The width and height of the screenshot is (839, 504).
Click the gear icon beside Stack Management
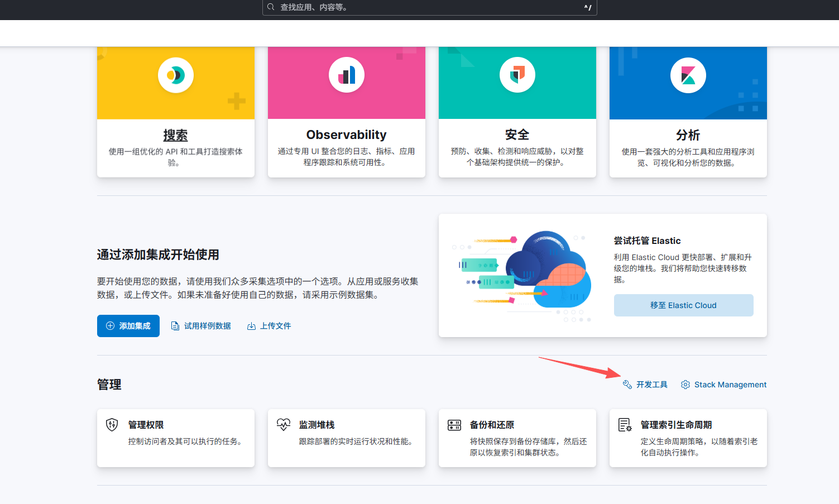[685, 385]
